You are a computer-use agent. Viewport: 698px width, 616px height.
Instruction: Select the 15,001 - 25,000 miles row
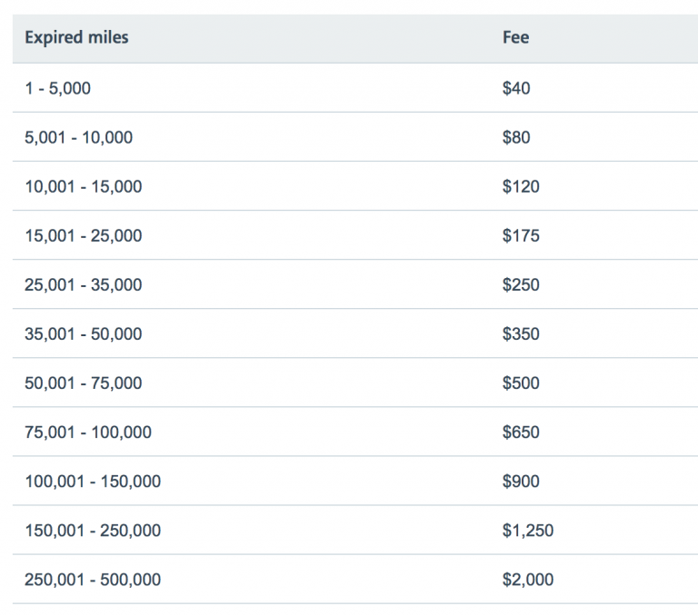click(x=83, y=236)
